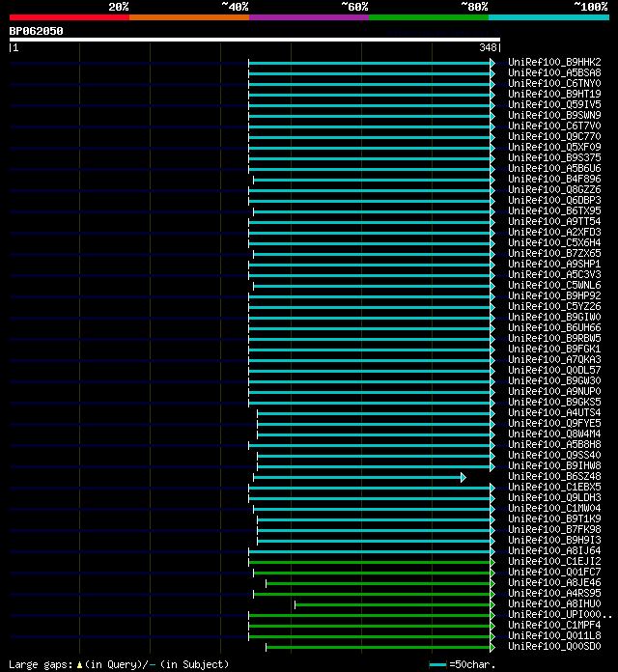Select the UniRef100_B9T1K9 entry

[x=554, y=519]
